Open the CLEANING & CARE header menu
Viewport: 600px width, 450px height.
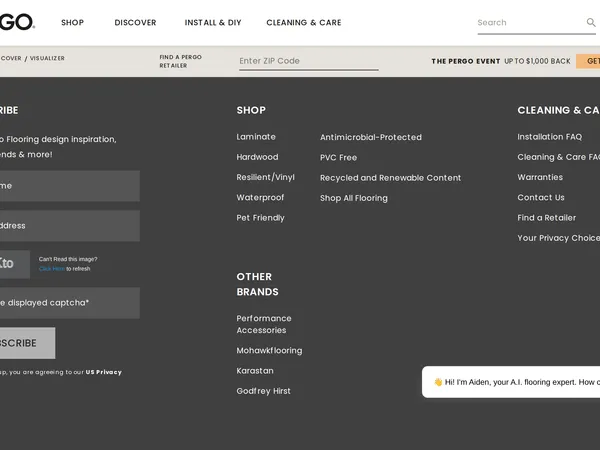[304, 23]
